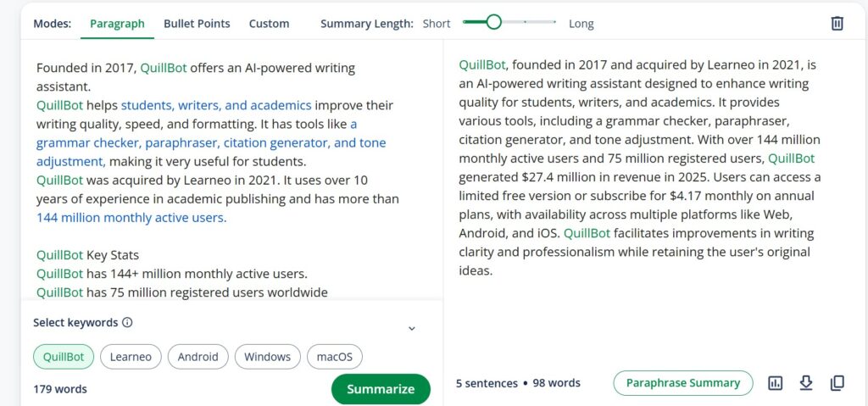Click the Summary Length slider handle
868x406 pixels.
click(x=493, y=23)
